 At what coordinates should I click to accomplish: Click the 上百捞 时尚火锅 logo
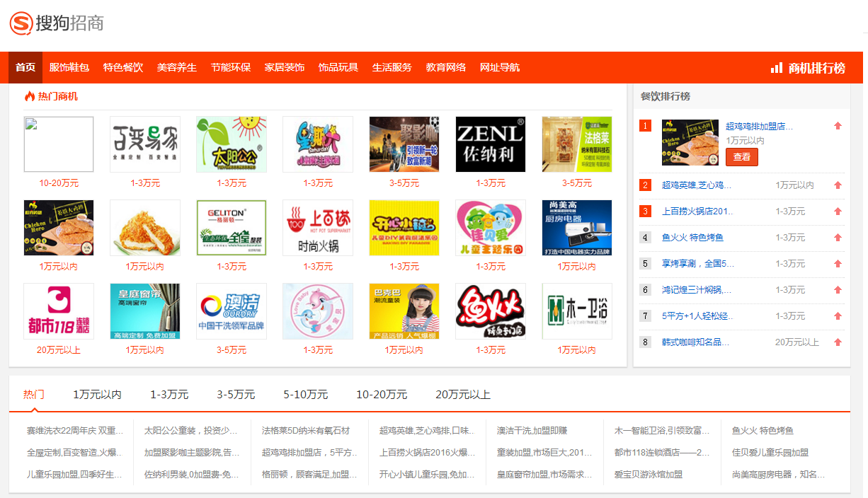click(318, 228)
